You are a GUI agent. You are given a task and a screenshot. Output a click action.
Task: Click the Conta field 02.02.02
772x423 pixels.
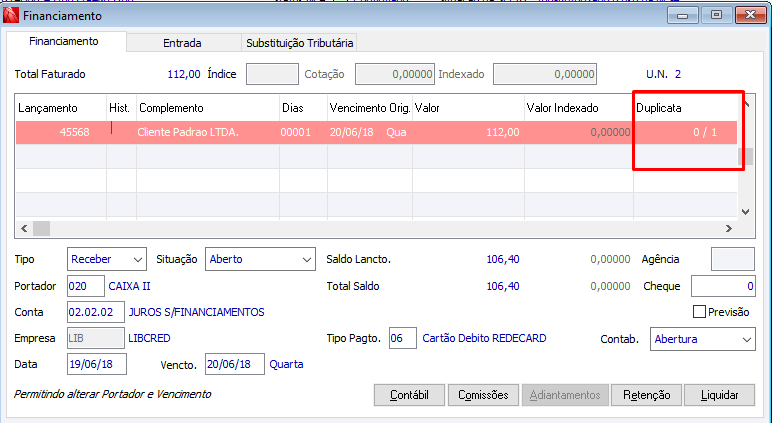pyautogui.click(x=96, y=312)
